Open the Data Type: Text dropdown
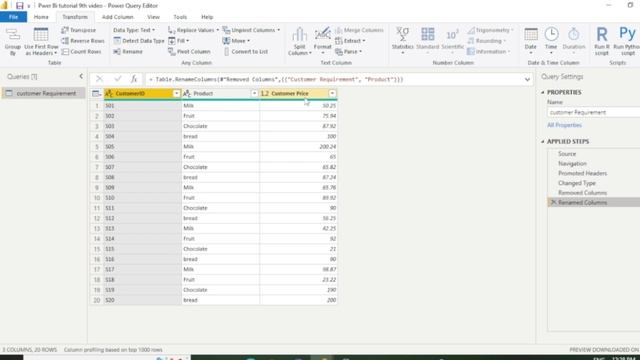The height and width of the screenshot is (360, 640). [x=134, y=30]
